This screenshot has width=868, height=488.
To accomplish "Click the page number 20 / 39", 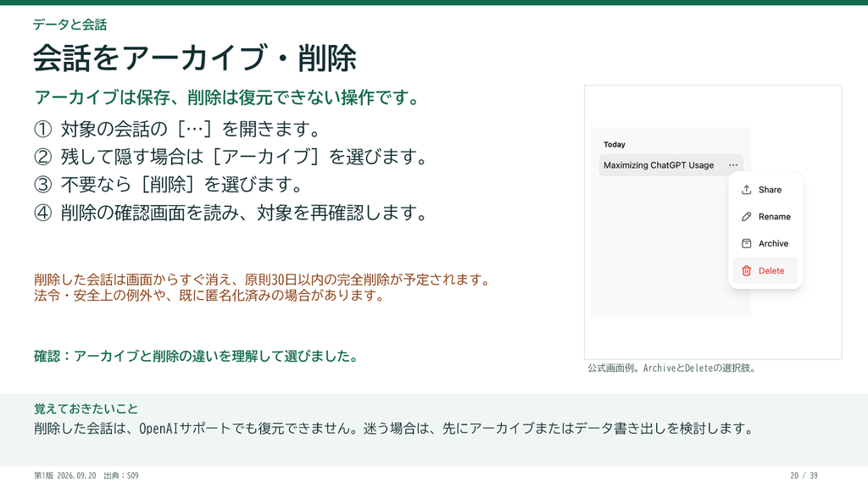I will 804,475.
